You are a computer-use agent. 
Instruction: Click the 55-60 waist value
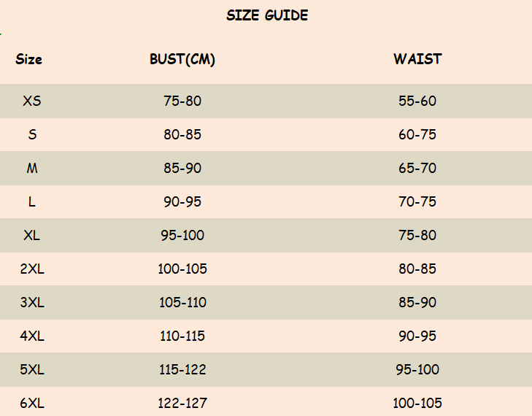(x=417, y=101)
